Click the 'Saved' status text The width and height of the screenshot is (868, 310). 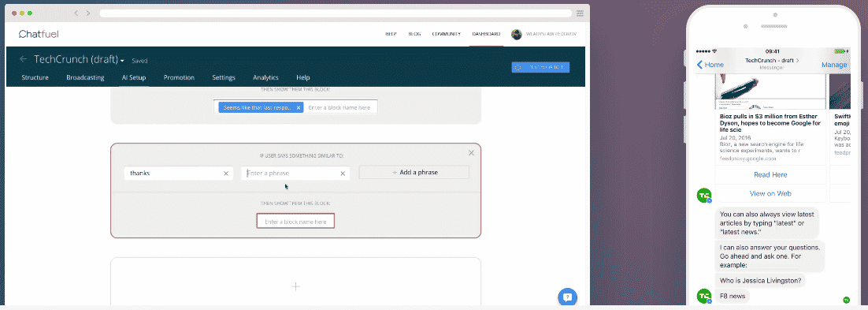coord(139,61)
